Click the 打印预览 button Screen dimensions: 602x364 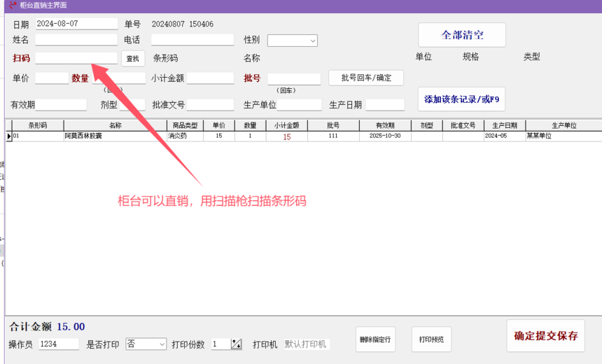coord(431,339)
